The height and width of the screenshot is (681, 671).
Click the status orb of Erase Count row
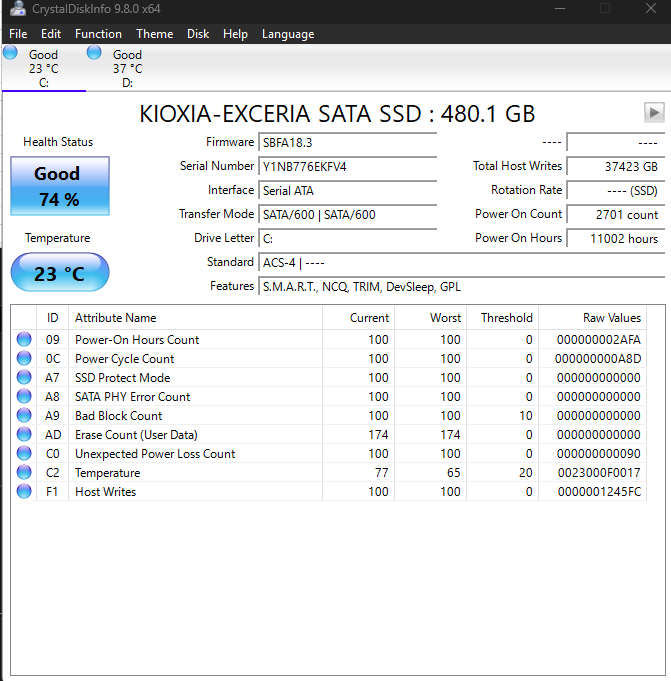coord(24,434)
